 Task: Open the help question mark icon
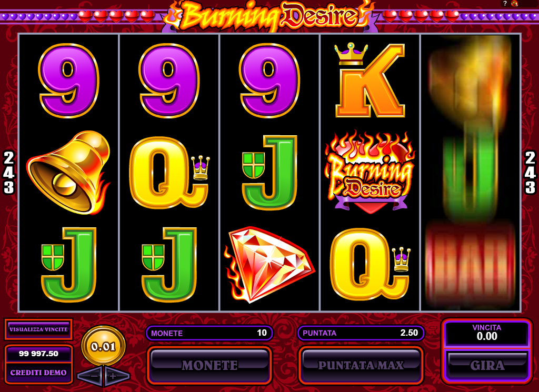pyautogui.click(x=505, y=4)
